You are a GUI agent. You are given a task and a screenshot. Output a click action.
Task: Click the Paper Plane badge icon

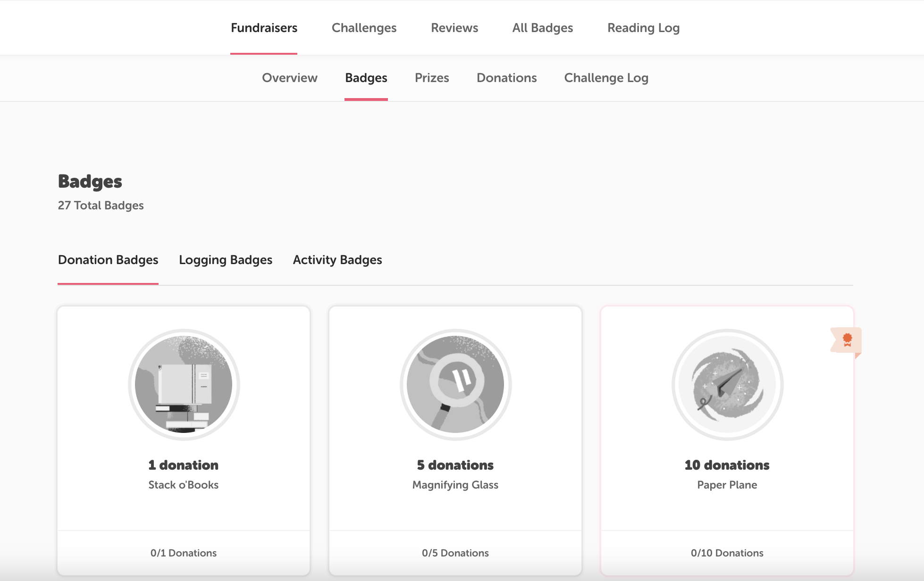[x=727, y=385]
